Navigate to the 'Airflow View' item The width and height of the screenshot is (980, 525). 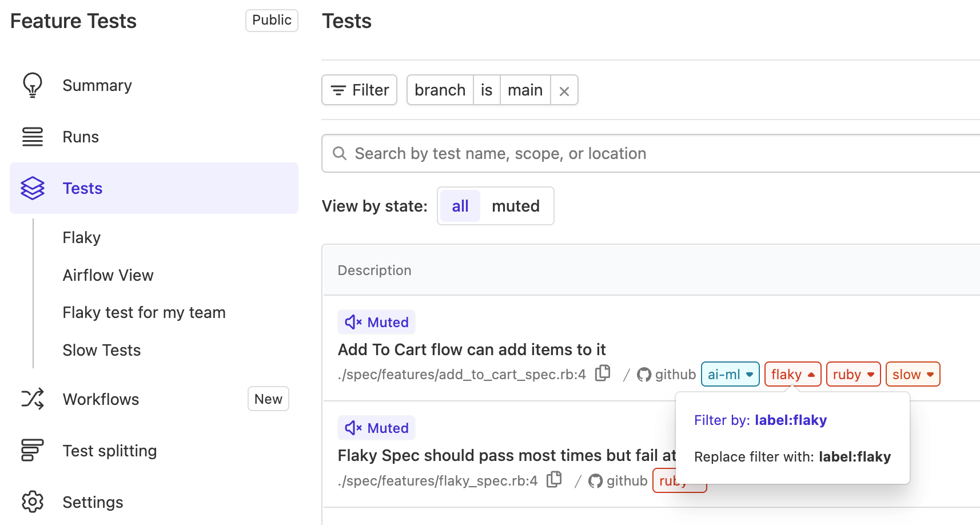click(107, 275)
